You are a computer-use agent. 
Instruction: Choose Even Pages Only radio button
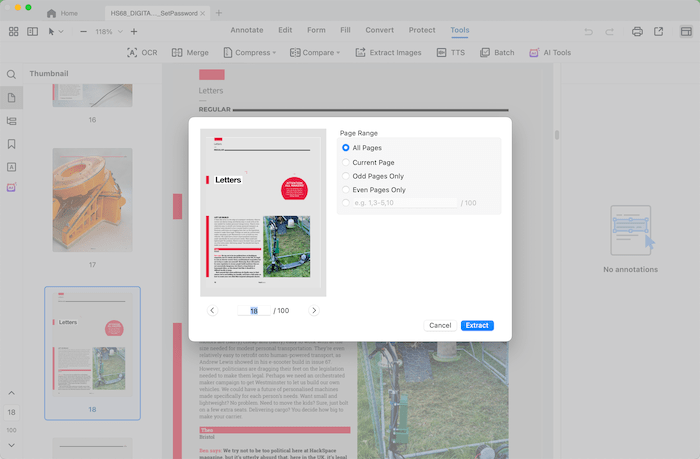tap(346, 189)
